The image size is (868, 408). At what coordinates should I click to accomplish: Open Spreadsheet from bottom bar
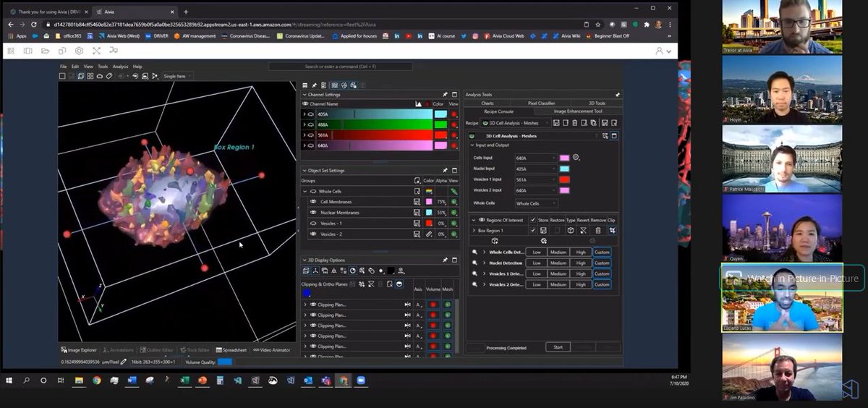[231, 350]
